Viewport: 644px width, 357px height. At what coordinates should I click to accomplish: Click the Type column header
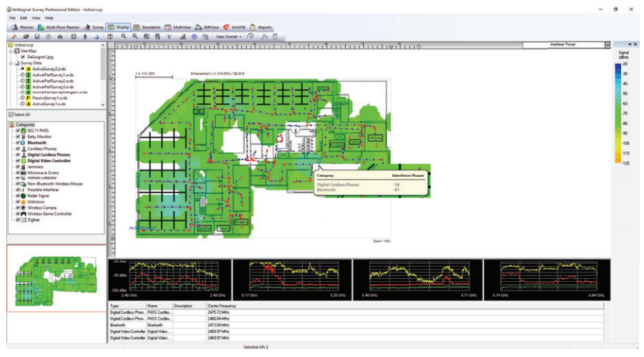tap(127, 306)
